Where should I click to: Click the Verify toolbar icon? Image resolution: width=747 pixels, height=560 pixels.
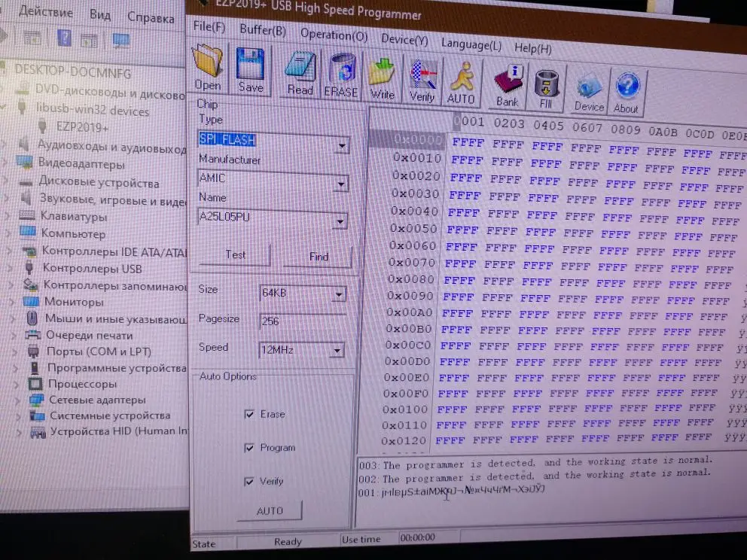423,75
